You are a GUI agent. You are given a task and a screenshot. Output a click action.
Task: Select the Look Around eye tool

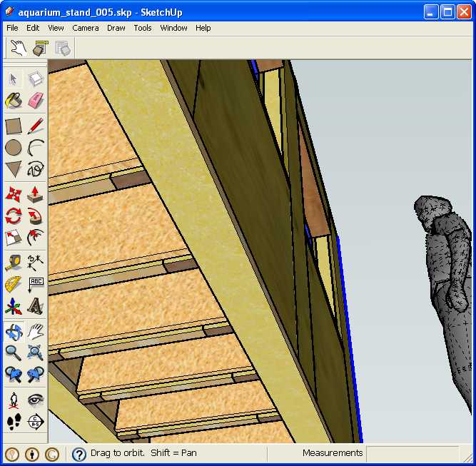coord(36,400)
